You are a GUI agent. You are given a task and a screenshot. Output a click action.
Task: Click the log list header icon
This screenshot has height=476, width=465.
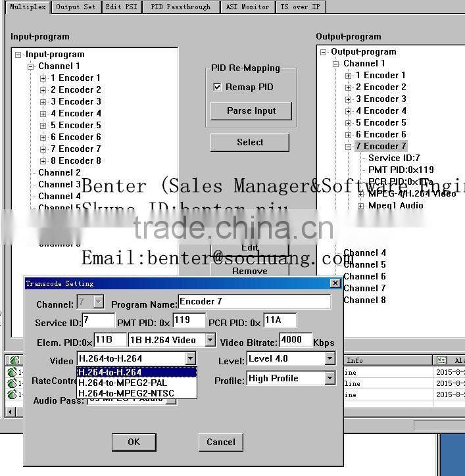click(x=14, y=360)
